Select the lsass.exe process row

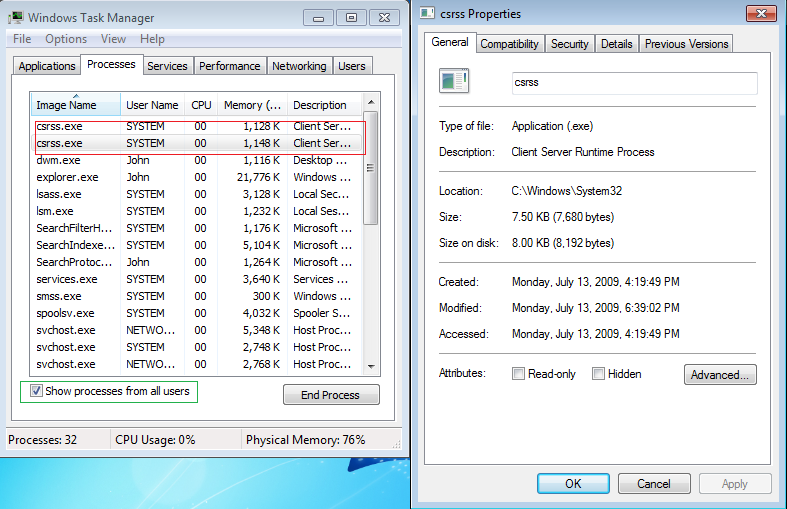197,194
